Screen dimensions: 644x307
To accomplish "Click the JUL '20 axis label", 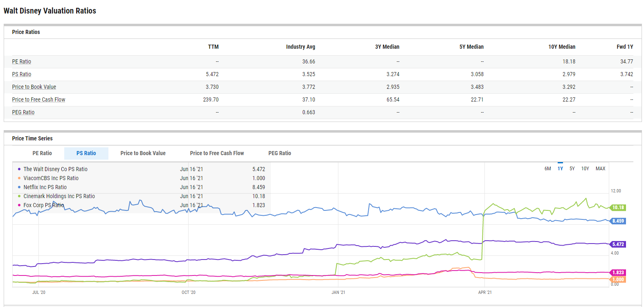I will click(39, 292).
